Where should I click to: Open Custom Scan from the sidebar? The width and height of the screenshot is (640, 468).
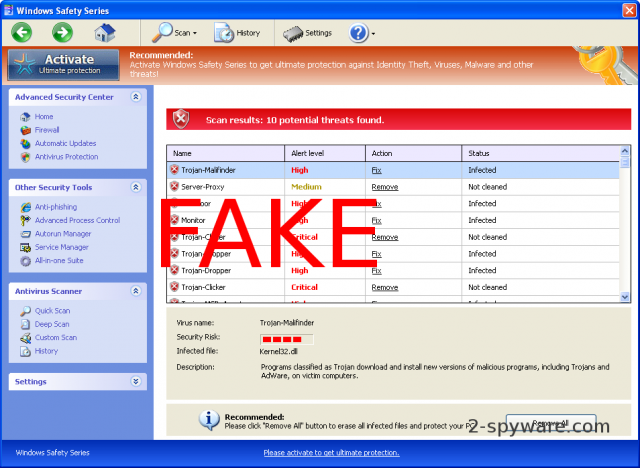pyautogui.click(x=56, y=337)
